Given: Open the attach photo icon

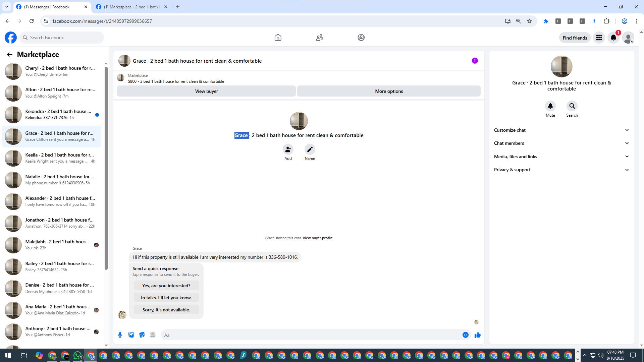Looking at the screenshot, I should (x=131, y=335).
